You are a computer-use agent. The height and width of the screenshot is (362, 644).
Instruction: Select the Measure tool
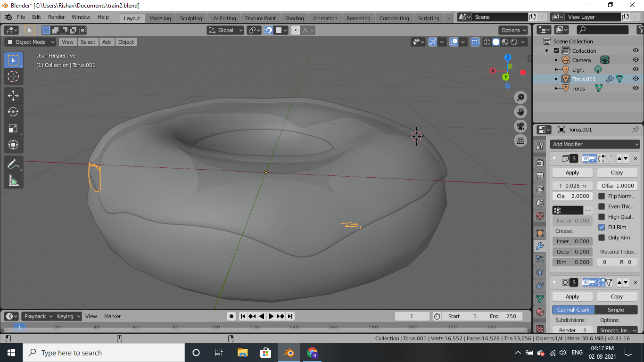[13, 180]
